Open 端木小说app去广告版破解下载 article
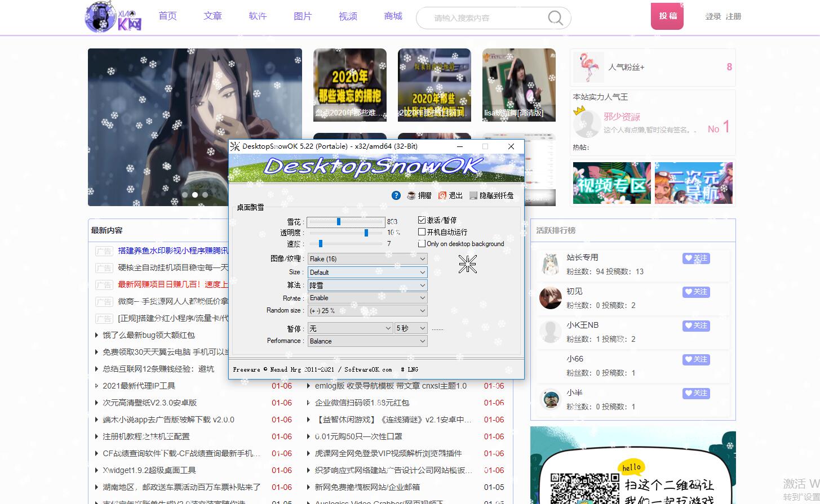Image resolution: width=820 pixels, height=504 pixels. (x=169, y=420)
